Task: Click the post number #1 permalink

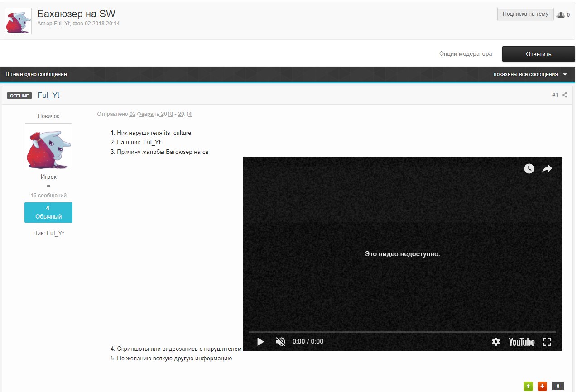Action: (x=555, y=95)
